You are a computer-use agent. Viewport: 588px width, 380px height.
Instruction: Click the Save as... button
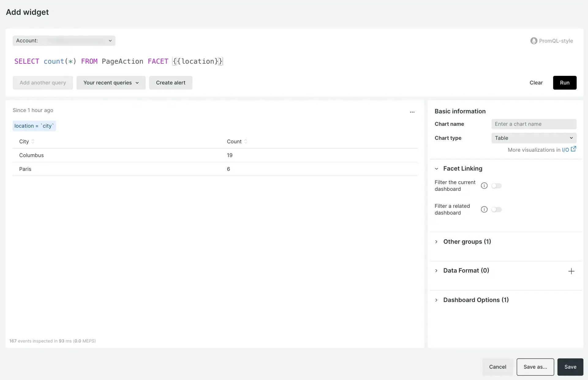click(x=535, y=367)
